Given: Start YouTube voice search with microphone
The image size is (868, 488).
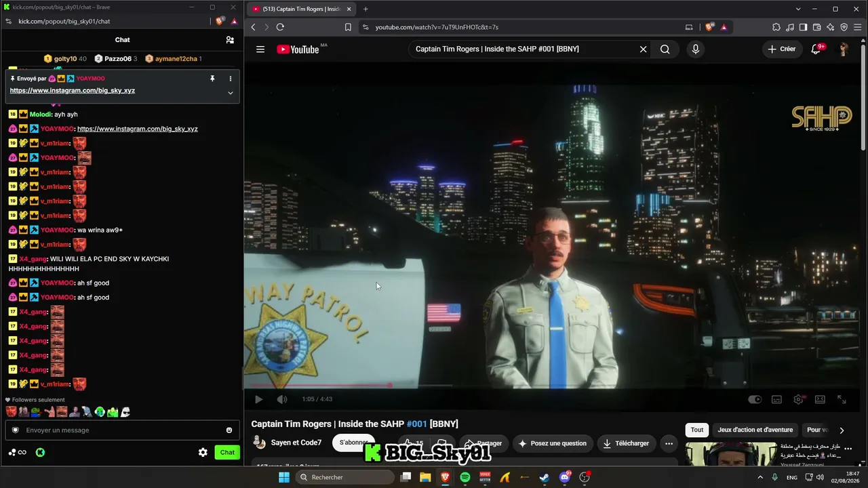Looking at the screenshot, I should click(695, 49).
